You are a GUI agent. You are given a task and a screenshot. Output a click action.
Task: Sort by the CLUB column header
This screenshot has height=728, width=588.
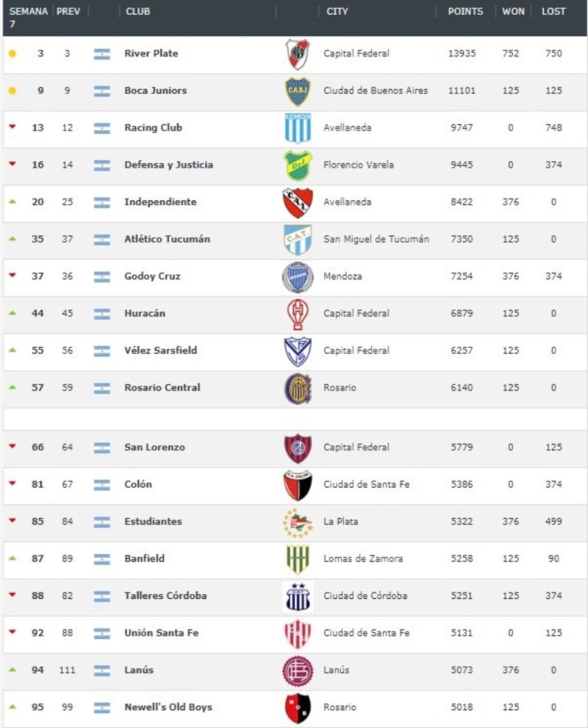[x=138, y=12]
